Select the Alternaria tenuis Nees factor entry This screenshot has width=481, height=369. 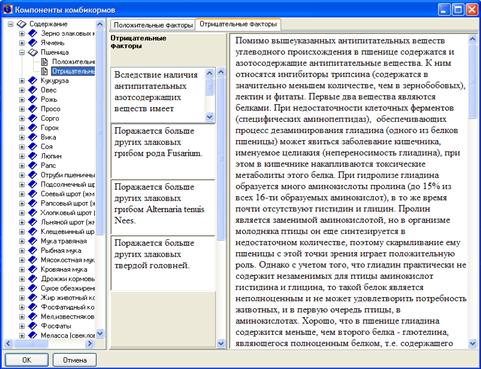163,207
